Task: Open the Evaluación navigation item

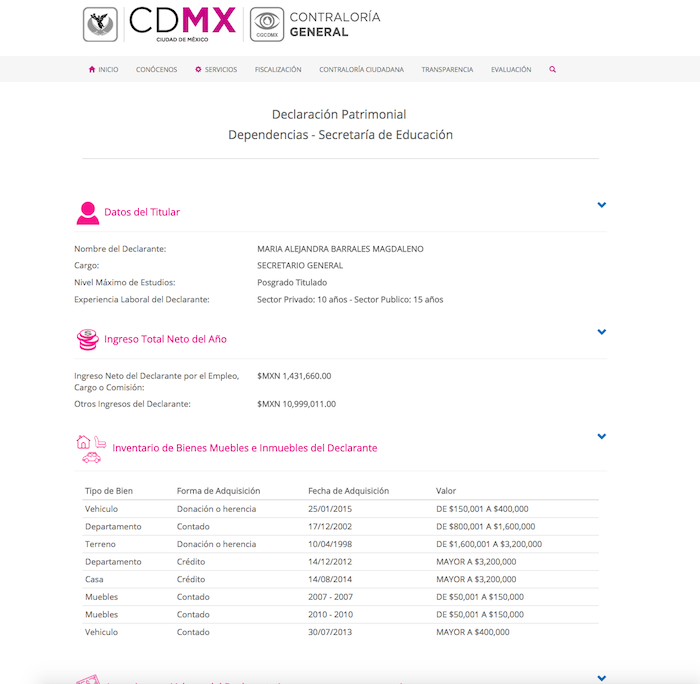Action: (x=511, y=70)
